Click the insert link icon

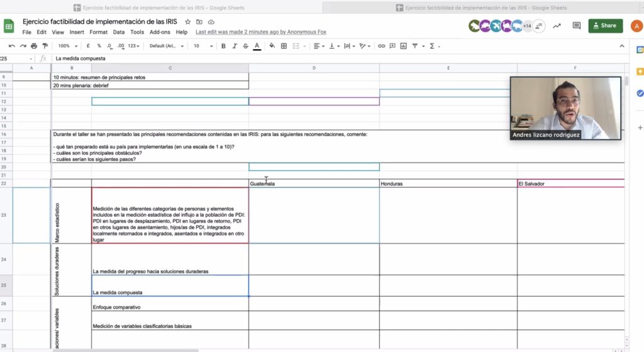coord(382,46)
